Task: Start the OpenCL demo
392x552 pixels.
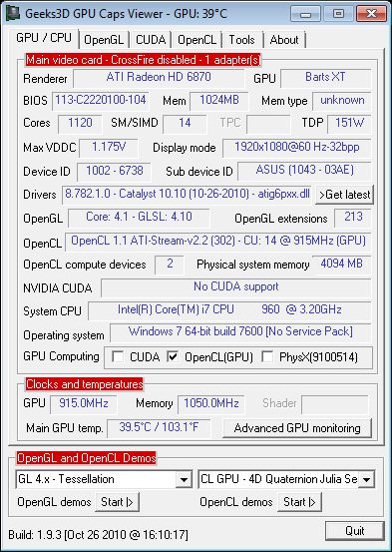Action: (x=300, y=502)
